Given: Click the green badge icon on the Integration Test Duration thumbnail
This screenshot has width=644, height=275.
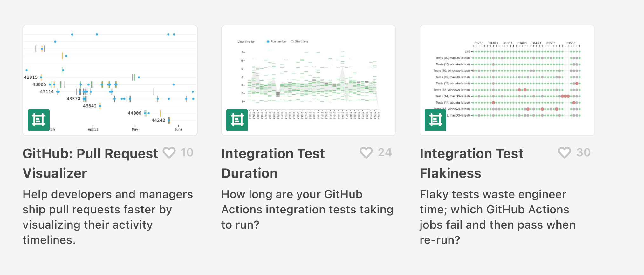Looking at the screenshot, I should (237, 120).
